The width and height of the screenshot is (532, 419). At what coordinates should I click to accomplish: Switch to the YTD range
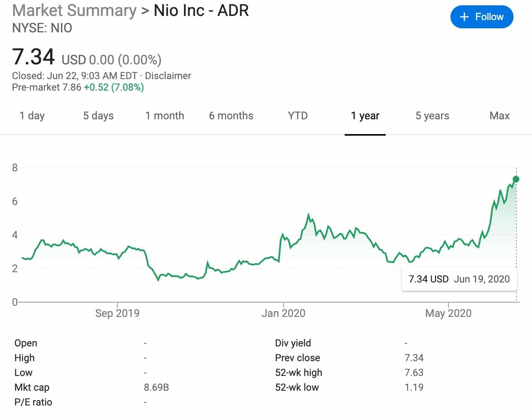click(298, 116)
